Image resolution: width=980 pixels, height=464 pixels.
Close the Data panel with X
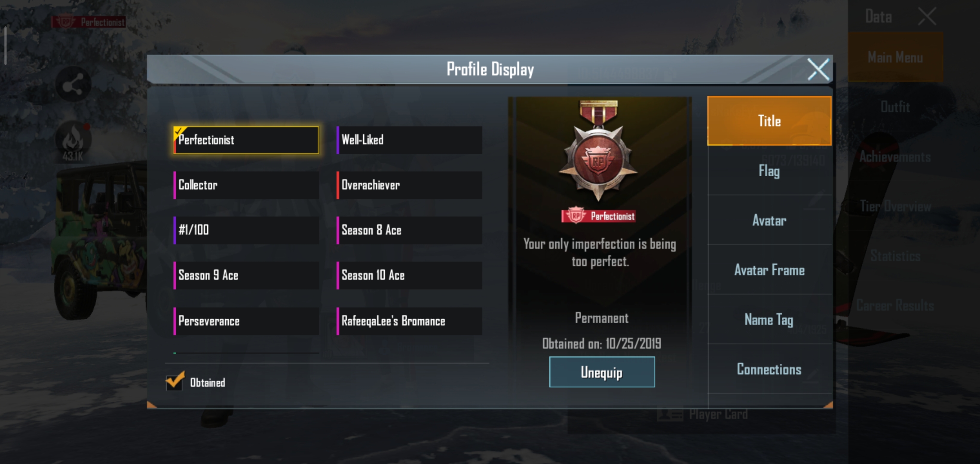[x=927, y=17]
